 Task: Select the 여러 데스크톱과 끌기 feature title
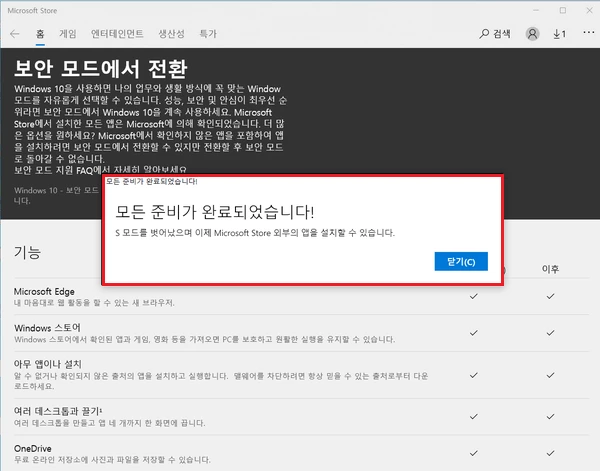(58, 411)
